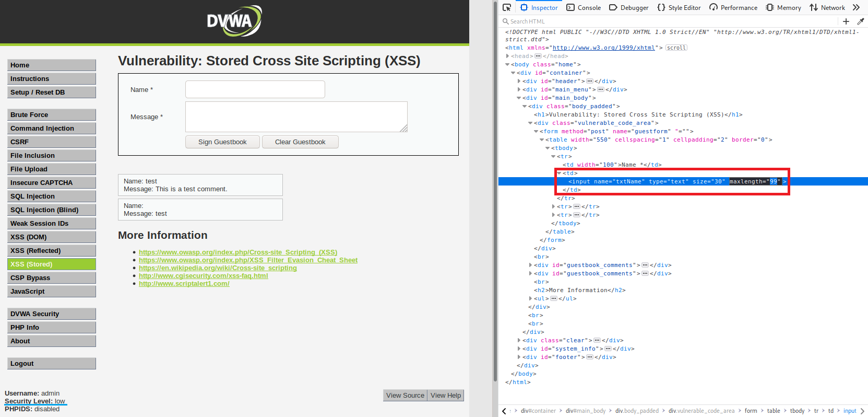Switch to the Console tab
868x417 pixels.
(x=584, y=7)
